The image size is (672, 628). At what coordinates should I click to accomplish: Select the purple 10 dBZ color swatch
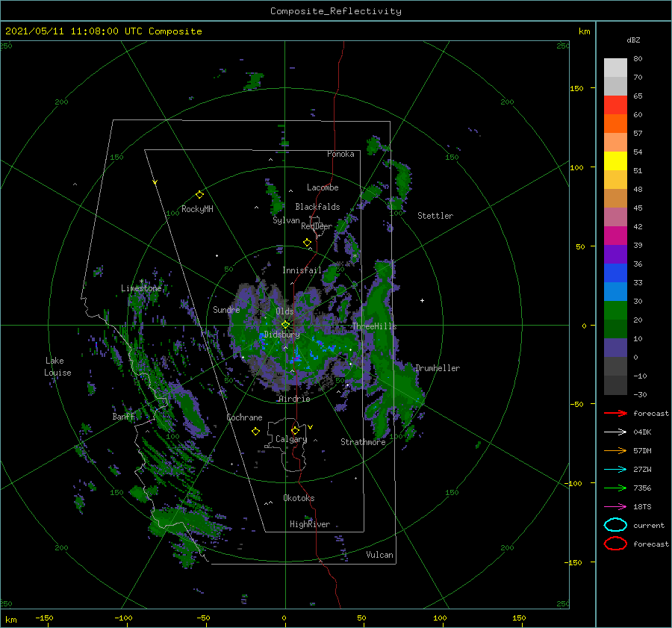coord(615,347)
